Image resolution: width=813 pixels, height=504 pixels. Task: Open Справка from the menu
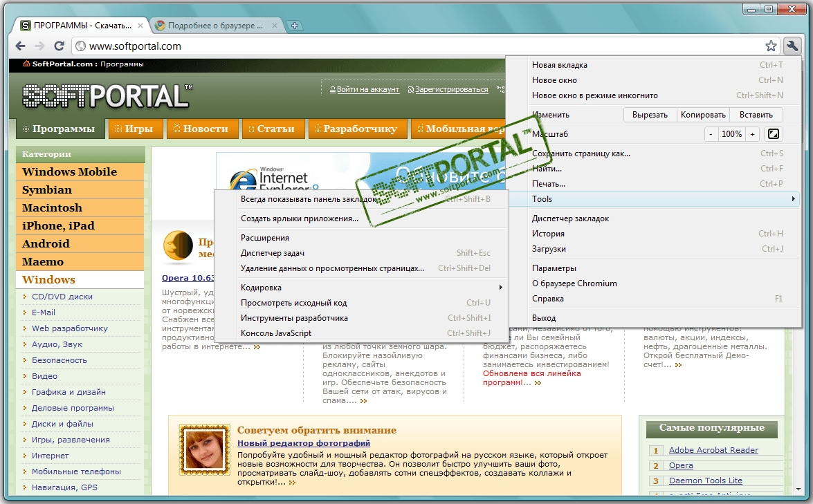(655, 299)
